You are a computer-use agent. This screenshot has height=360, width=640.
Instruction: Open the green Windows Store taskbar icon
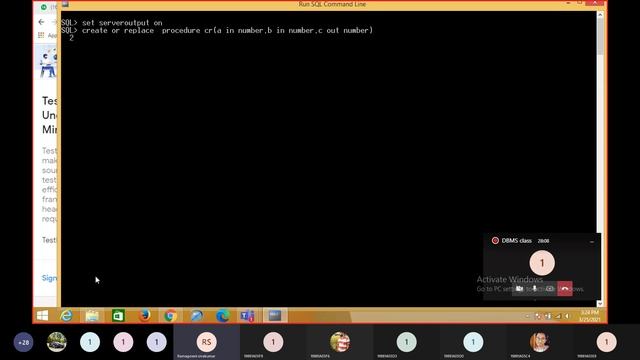pos(118,316)
